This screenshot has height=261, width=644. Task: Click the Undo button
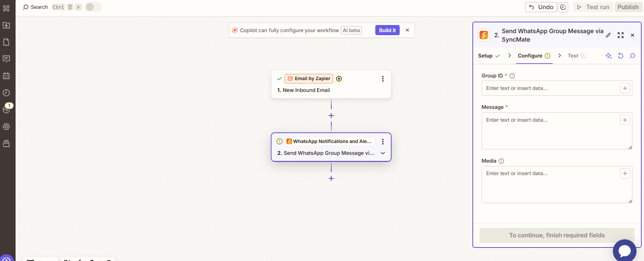(541, 7)
